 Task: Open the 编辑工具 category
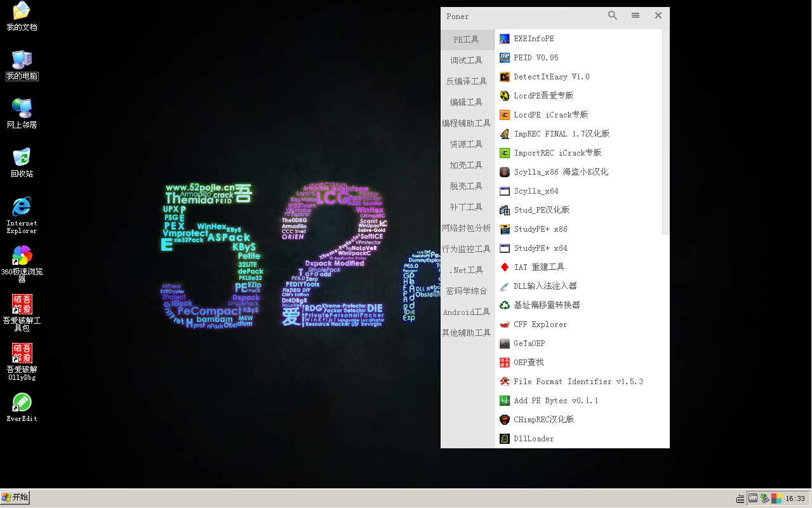(x=467, y=102)
